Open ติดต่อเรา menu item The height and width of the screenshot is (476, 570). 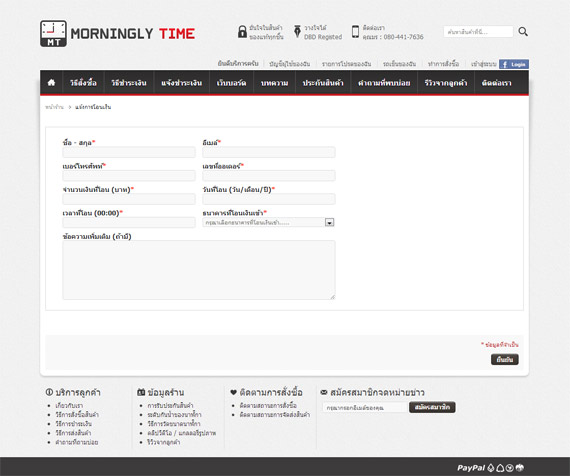[497, 83]
